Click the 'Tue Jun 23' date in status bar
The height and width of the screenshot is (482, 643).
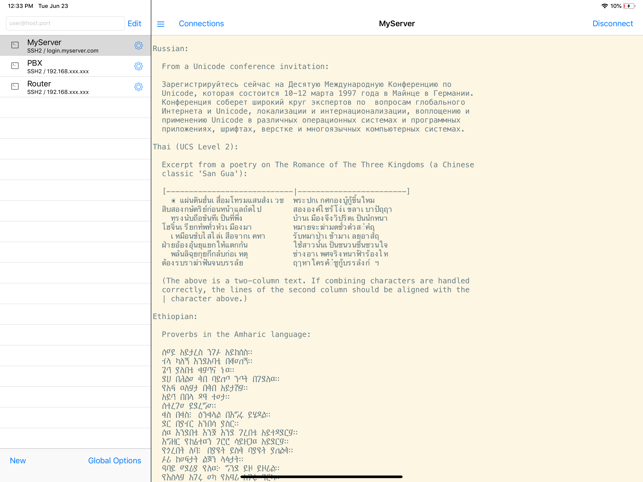(53, 6)
